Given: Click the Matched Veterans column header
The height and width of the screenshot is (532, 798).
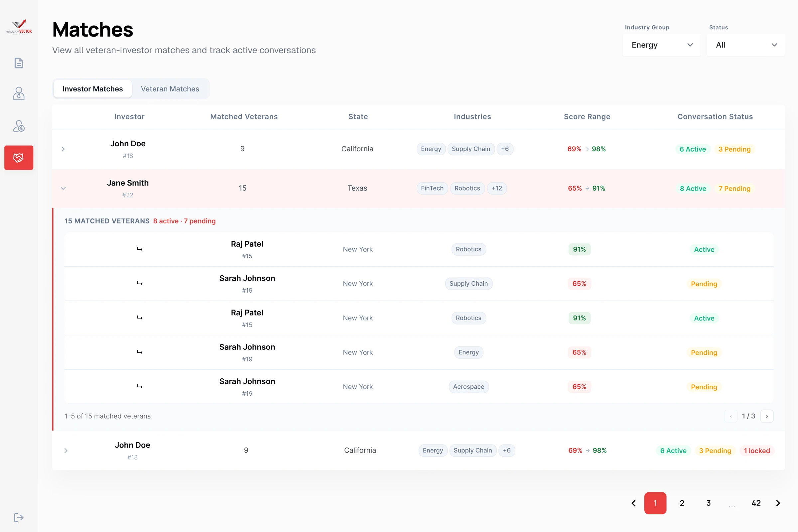Looking at the screenshot, I should click(x=244, y=117).
